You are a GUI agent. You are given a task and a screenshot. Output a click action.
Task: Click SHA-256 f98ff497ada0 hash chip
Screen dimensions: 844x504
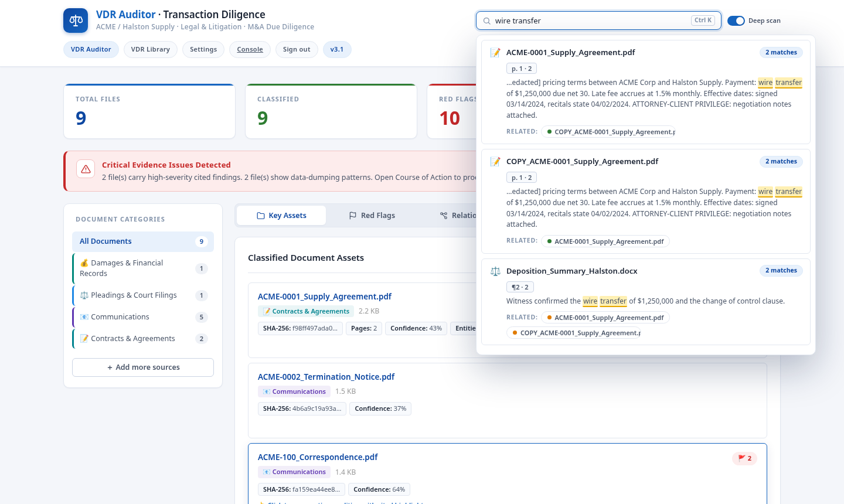pyautogui.click(x=300, y=328)
